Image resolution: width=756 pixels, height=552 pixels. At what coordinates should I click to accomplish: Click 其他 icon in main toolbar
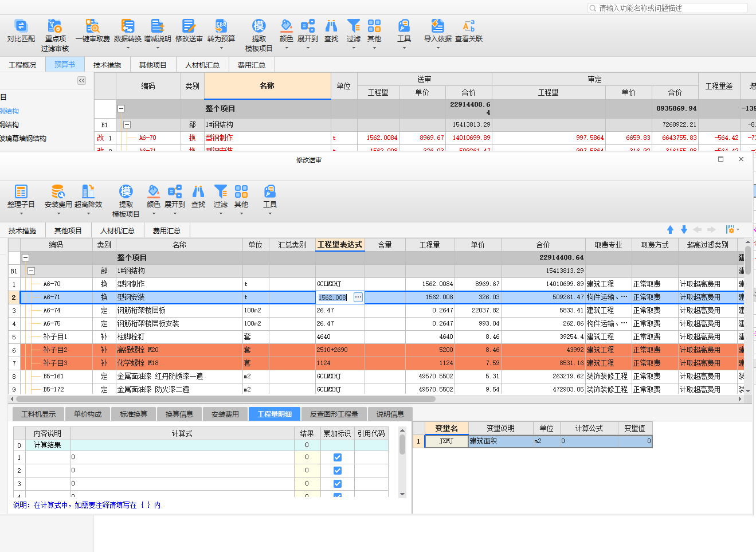click(374, 26)
